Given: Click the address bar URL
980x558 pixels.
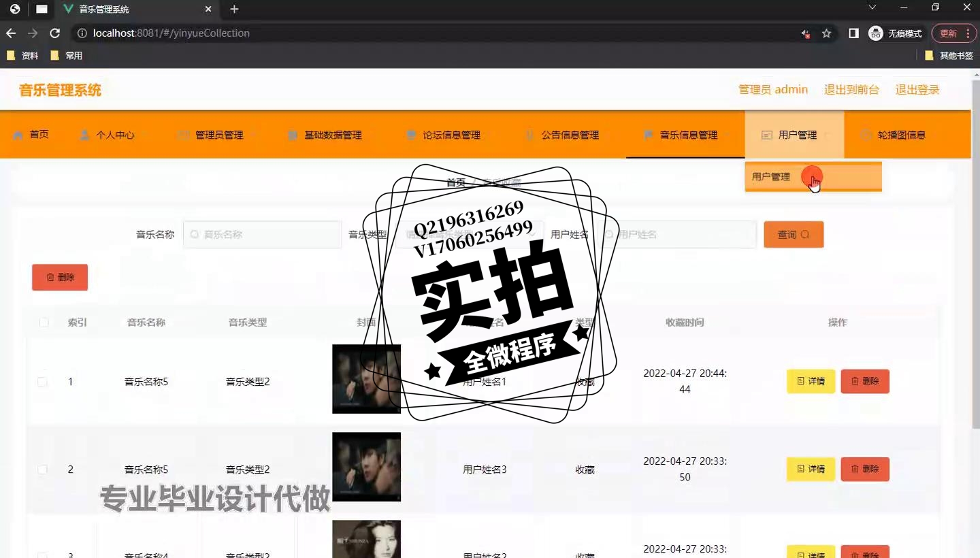Looking at the screenshot, I should pos(171,33).
